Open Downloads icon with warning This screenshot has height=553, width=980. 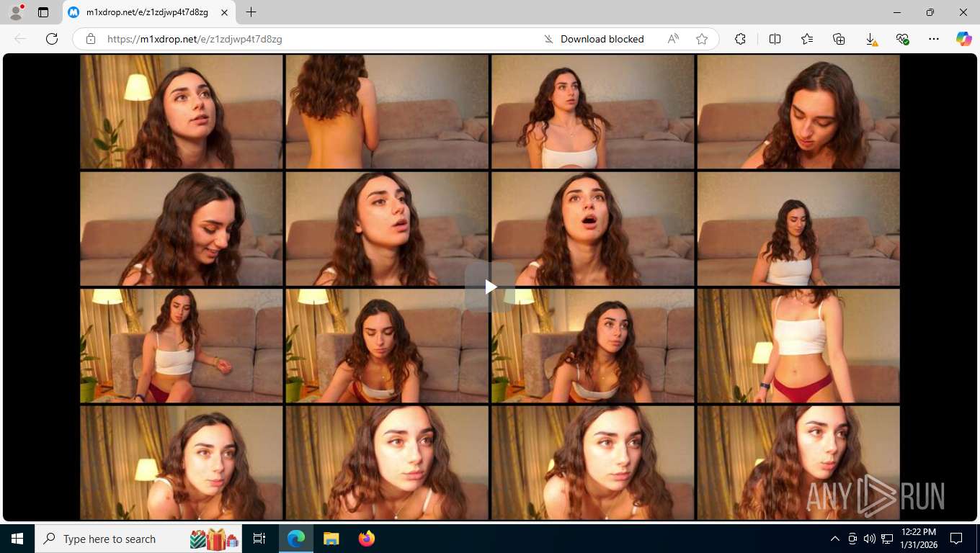click(x=871, y=39)
